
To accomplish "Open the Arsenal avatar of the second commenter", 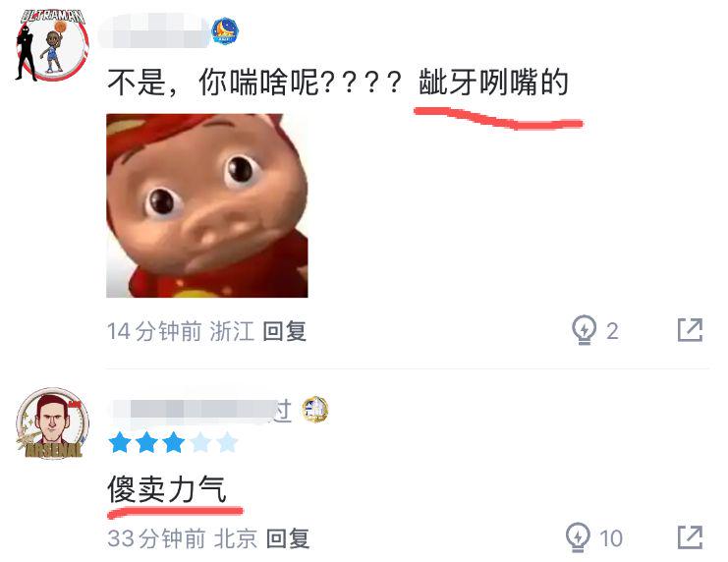I will tap(52, 423).
